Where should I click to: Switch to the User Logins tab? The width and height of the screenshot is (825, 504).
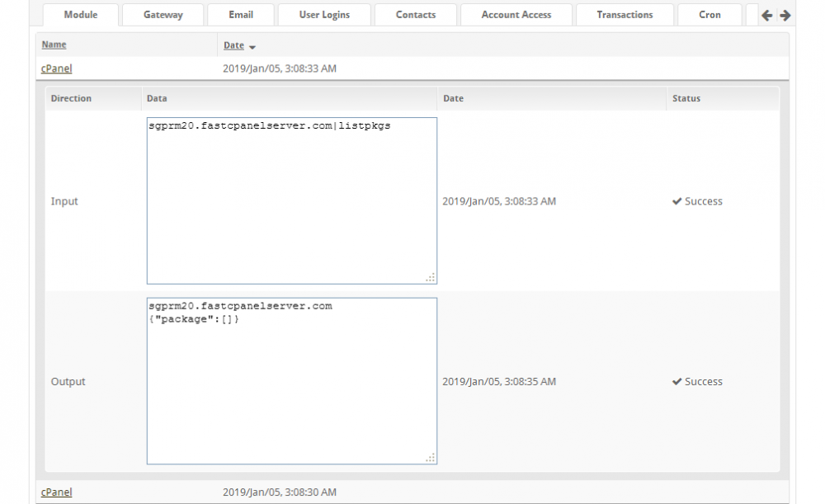(x=324, y=15)
